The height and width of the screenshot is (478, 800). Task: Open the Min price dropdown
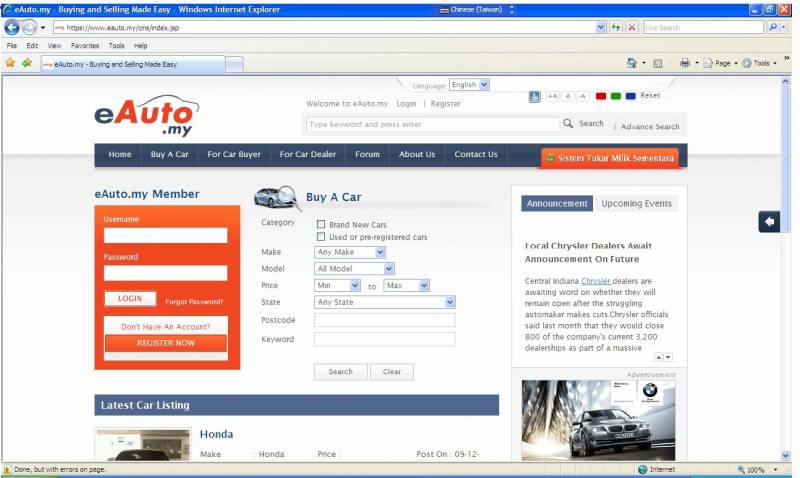point(337,285)
